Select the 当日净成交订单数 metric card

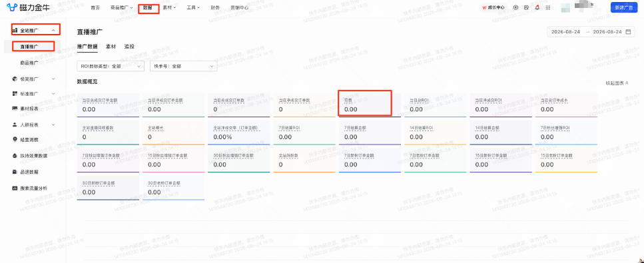tap(304, 105)
